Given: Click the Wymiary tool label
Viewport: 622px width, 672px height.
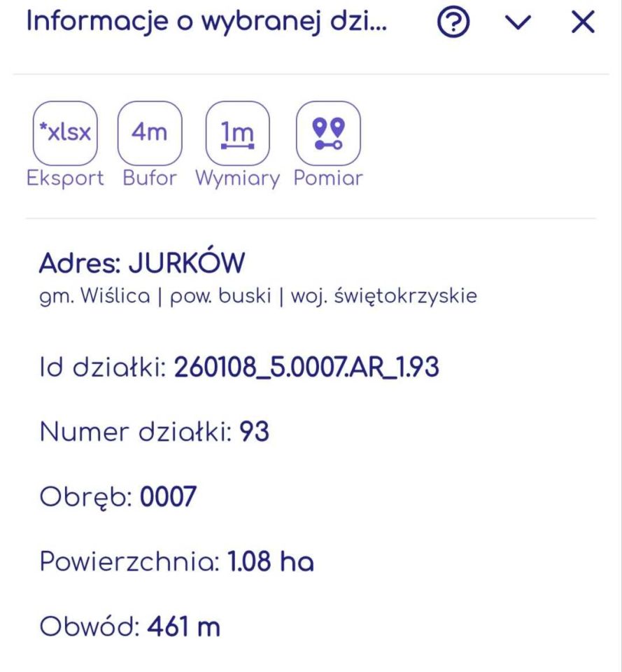Looking at the screenshot, I should point(239,178).
